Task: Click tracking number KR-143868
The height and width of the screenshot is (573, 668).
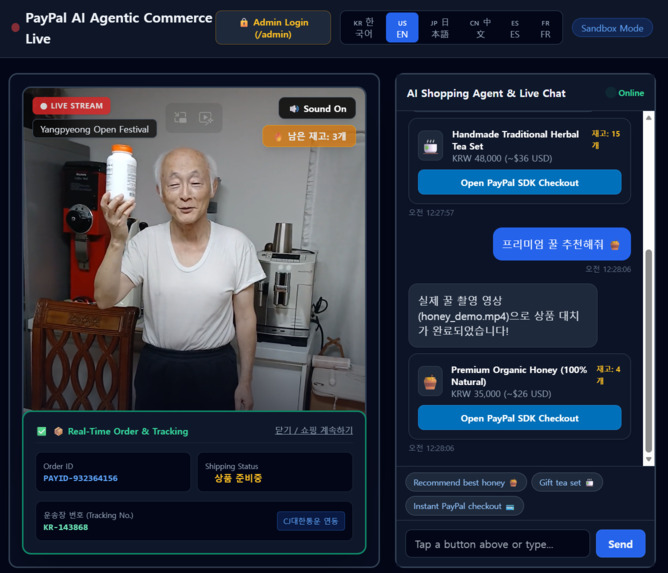Action: (66, 527)
